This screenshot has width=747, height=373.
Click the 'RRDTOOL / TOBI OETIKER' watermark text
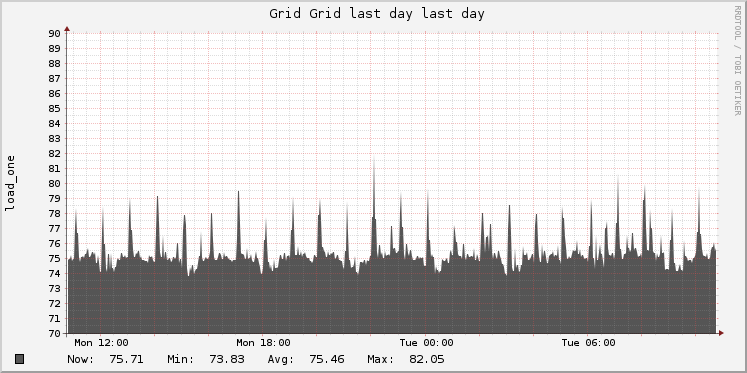(737, 61)
